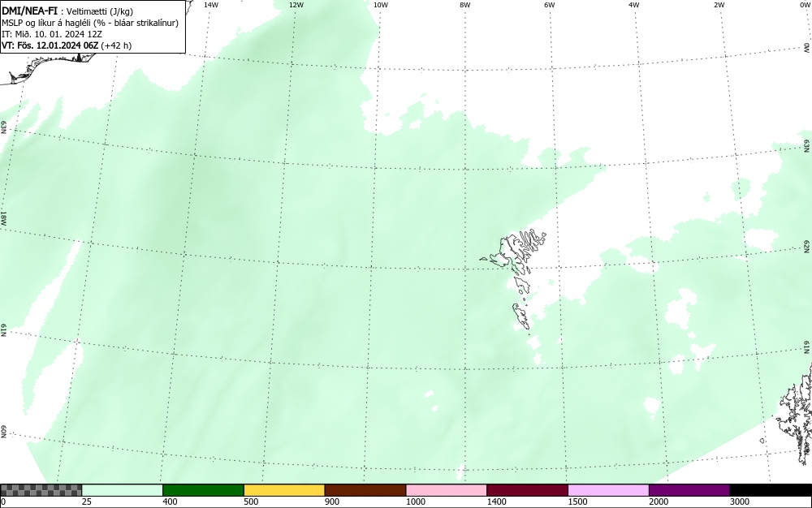The image size is (812, 508).
Task: Click the 6W longitude label
Action: pyautogui.click(x=550, y=5)
